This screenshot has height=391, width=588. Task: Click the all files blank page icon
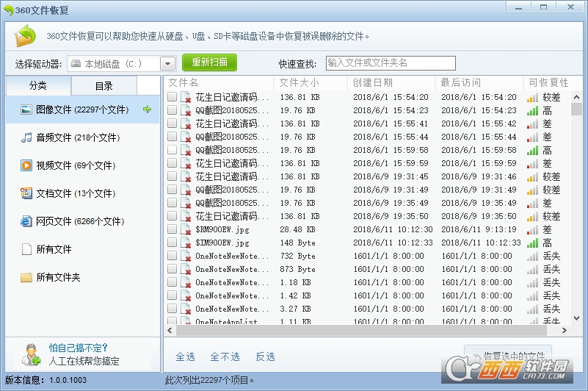click(x=26, y=249)
